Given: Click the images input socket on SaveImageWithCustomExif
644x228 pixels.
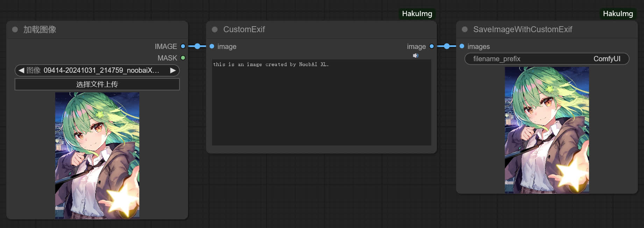Looking at the screenshot, I should pos(462,46).
